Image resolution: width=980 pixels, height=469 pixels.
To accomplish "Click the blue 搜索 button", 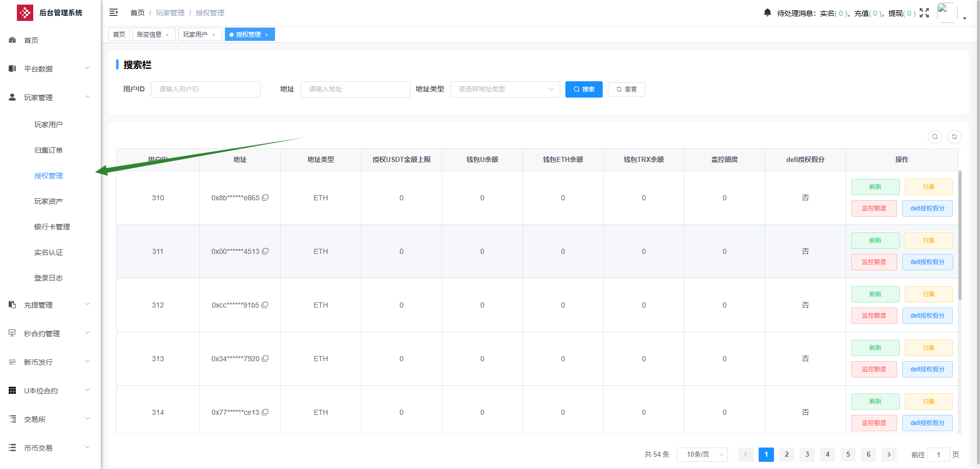I will [584, 89].
